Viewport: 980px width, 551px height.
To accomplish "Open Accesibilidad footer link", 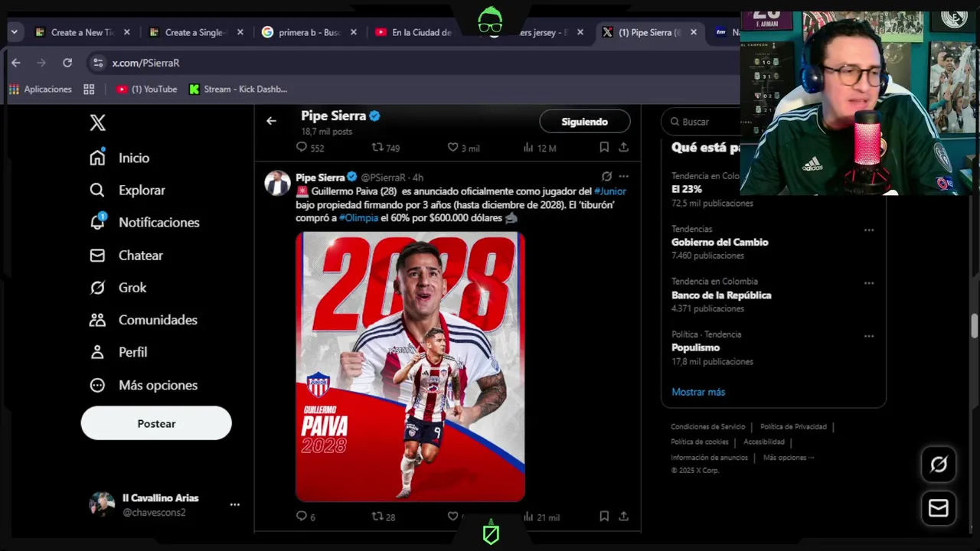I will pos(764,442).
